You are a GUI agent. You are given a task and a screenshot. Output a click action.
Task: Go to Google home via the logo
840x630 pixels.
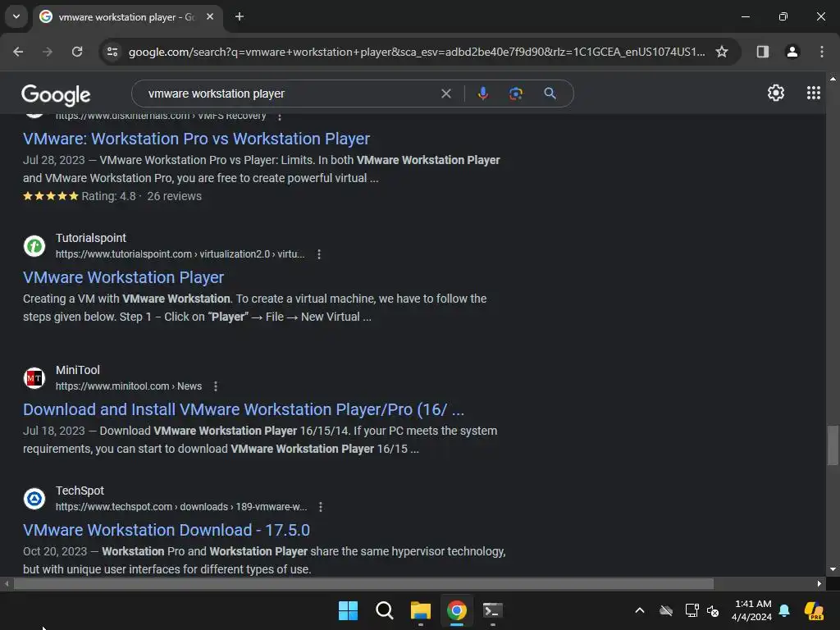click(56, 95)
